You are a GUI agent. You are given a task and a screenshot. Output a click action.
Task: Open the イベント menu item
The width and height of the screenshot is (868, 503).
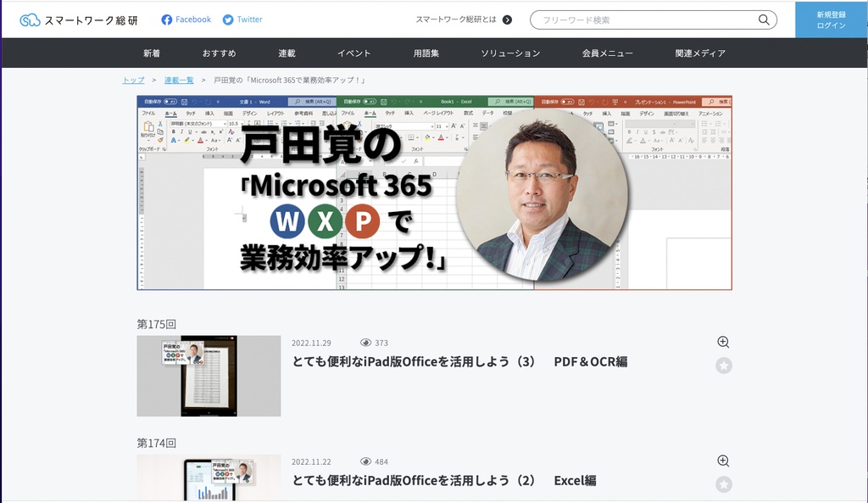354,53
